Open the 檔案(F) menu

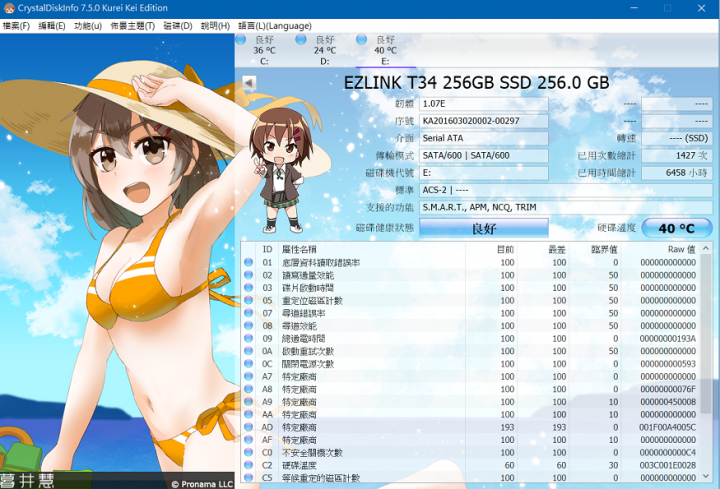(x=16, y=26)
